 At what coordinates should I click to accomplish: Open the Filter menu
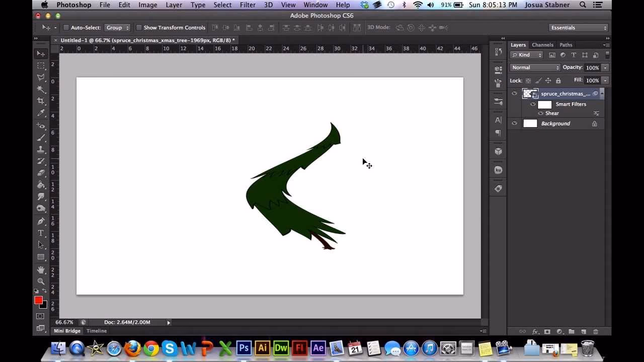coord(247,5)
